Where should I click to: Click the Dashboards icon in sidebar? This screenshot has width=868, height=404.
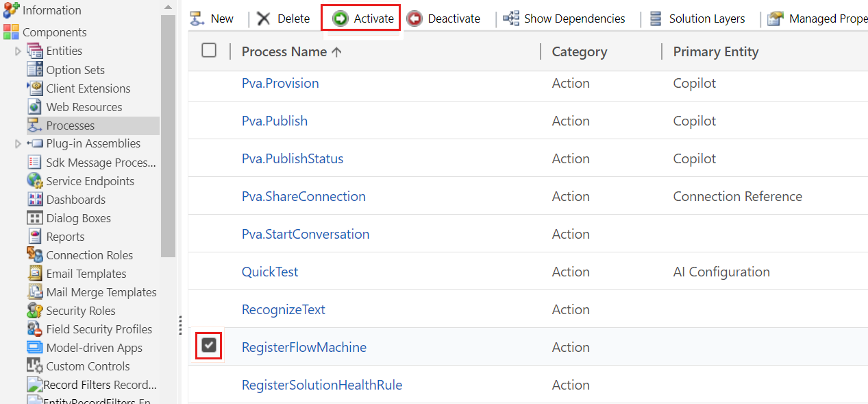coord(35,200)
